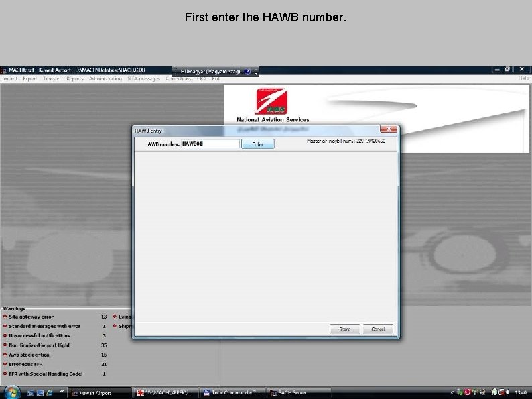Select 'Unsuccessful notifications' warning text
Screen dimensions: 532x399
[x=40, y=335]
